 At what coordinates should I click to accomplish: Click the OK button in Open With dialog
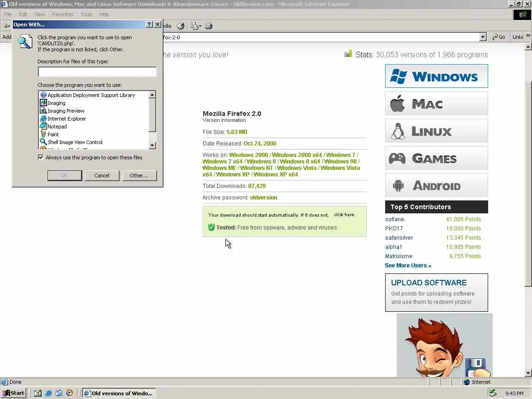(x=65, y=175)
